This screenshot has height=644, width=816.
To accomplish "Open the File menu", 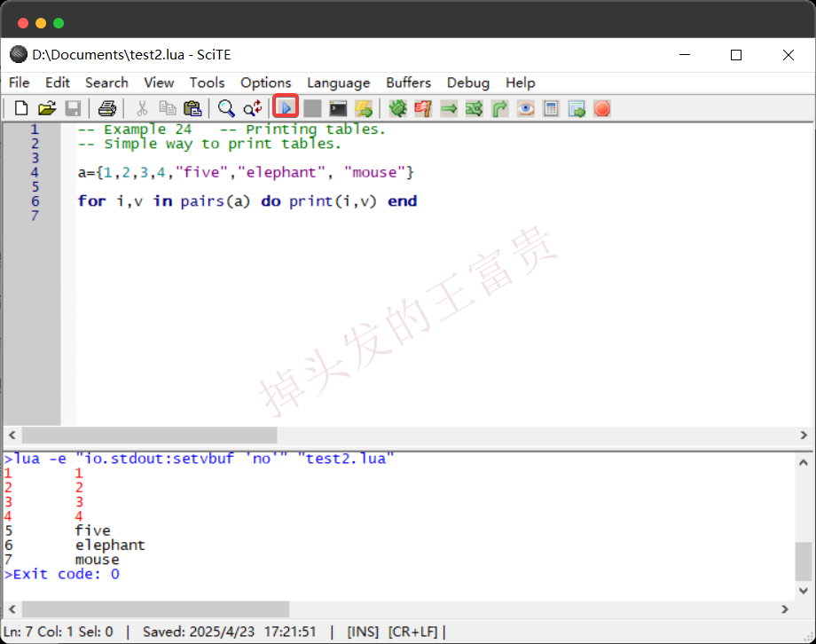I will click(20, 82).
